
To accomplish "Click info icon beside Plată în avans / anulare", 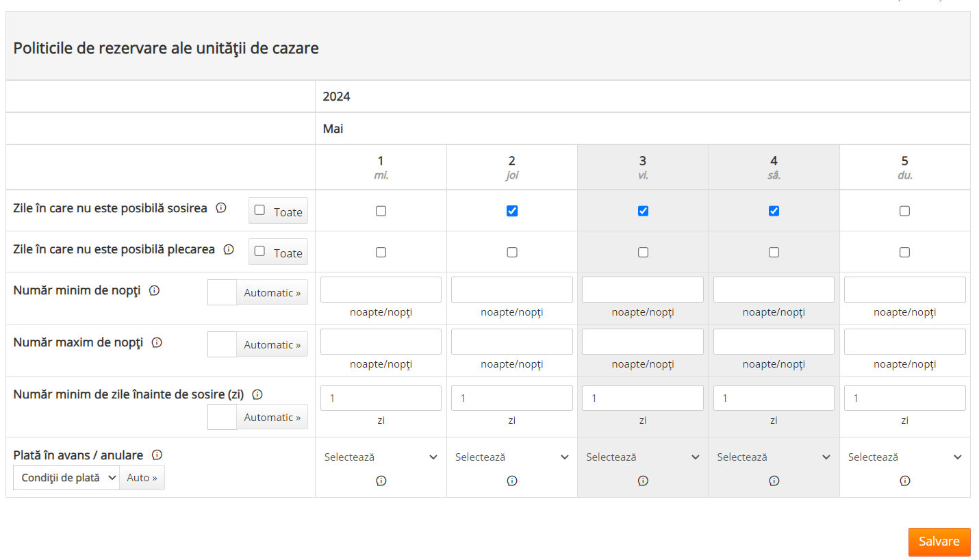I will (x=157, y=455).
